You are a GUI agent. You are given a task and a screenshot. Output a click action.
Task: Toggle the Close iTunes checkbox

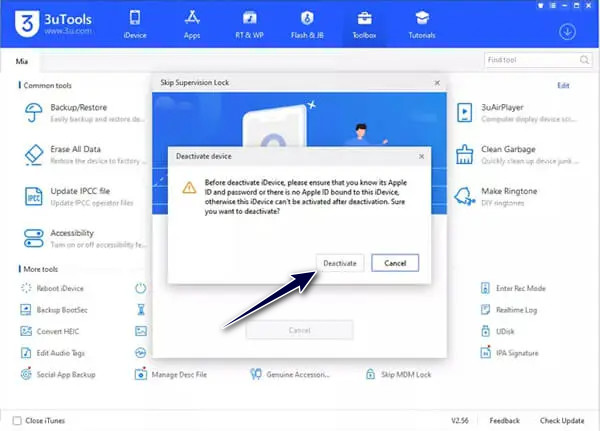[x=17, y=421]
